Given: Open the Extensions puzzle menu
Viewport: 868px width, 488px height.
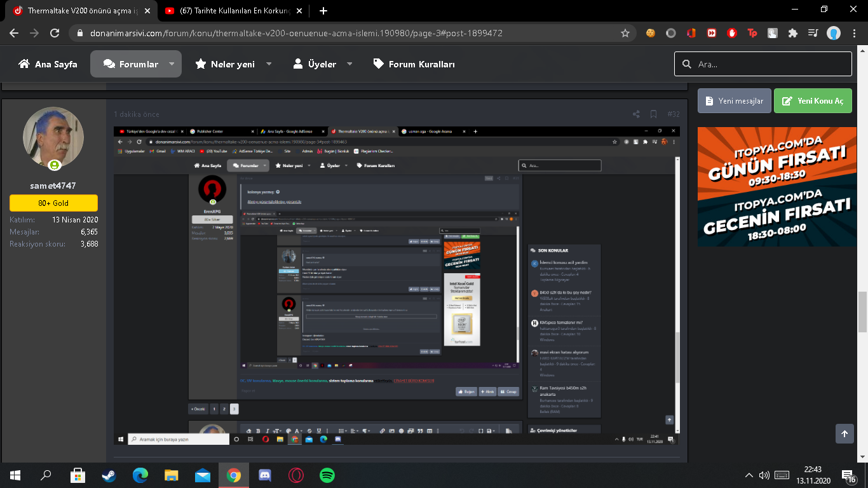Looking at the screenshot, I should [x=793, y=33].
